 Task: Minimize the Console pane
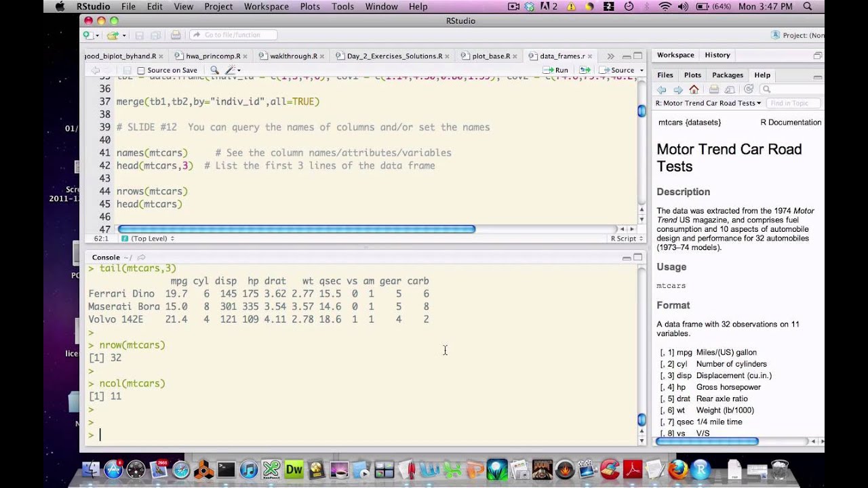[627, 258]
